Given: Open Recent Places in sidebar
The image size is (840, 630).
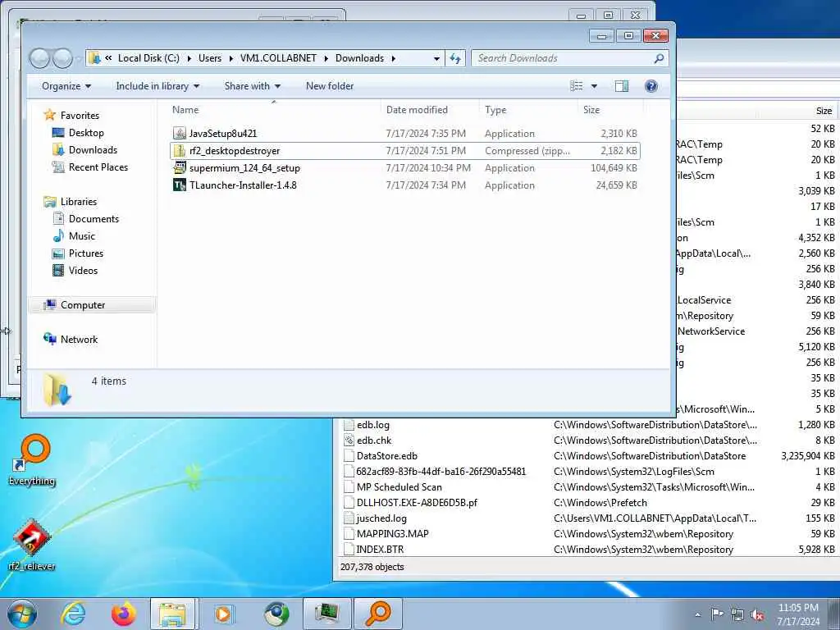Looking at the screenshot, I should [98, 167].
